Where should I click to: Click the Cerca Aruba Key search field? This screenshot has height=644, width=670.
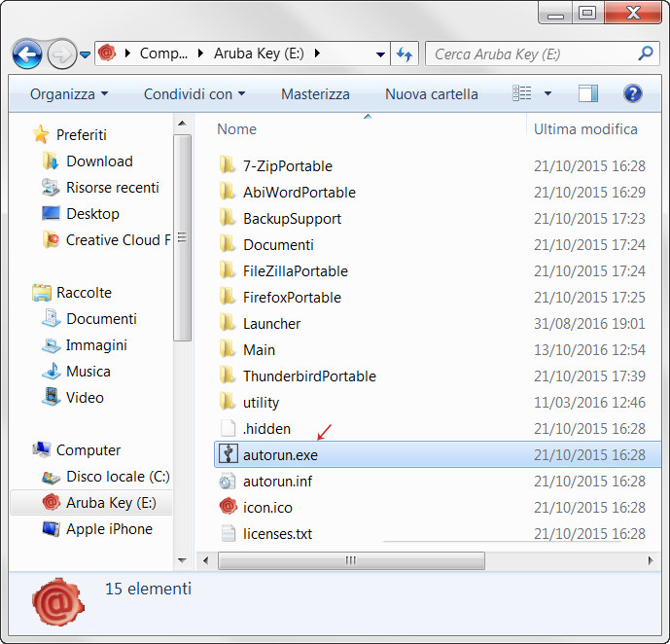point(533,54)
